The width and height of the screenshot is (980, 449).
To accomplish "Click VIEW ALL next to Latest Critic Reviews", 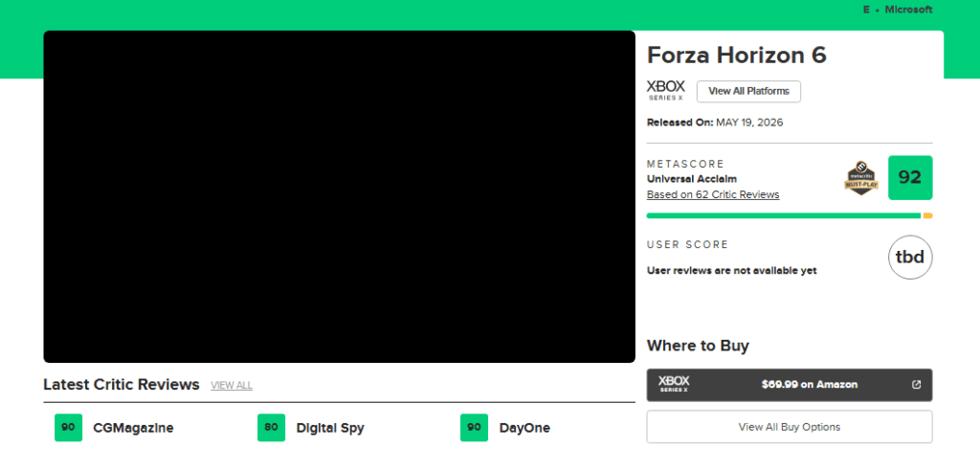I will point(232,385).
